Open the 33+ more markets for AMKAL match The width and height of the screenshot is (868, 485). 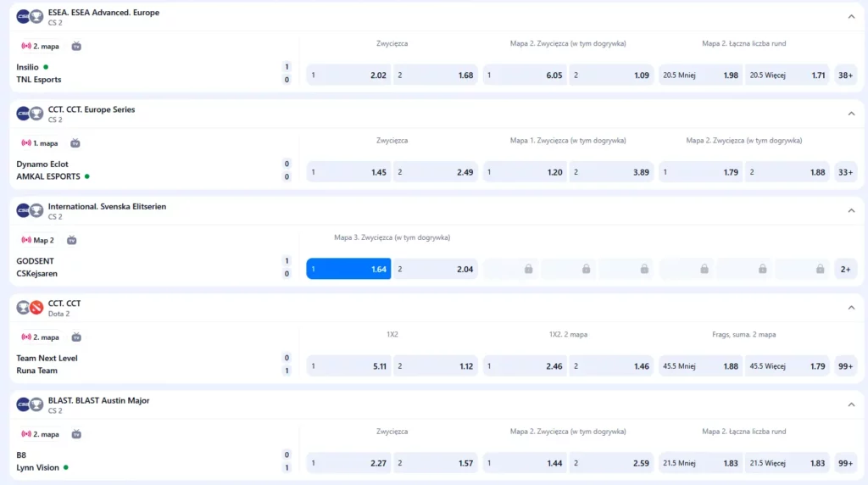[845, 172]
